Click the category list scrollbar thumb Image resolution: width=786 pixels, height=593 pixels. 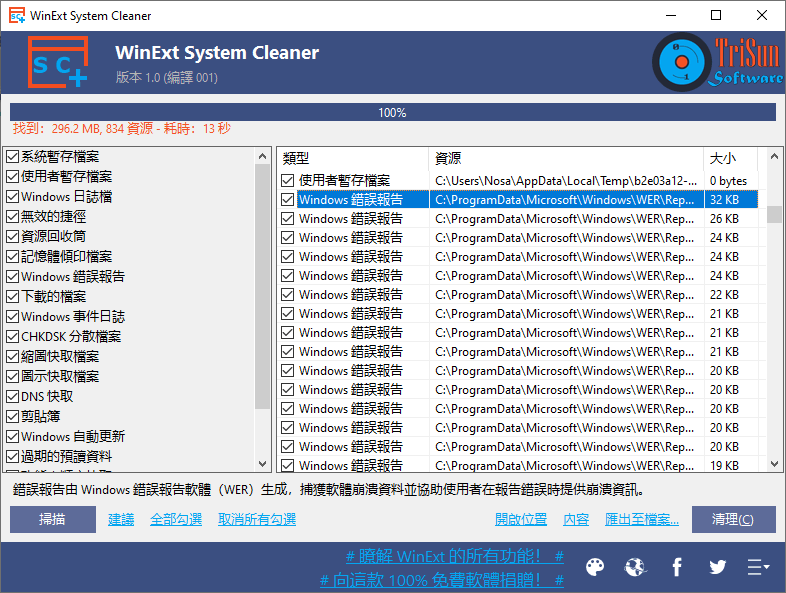262,286
